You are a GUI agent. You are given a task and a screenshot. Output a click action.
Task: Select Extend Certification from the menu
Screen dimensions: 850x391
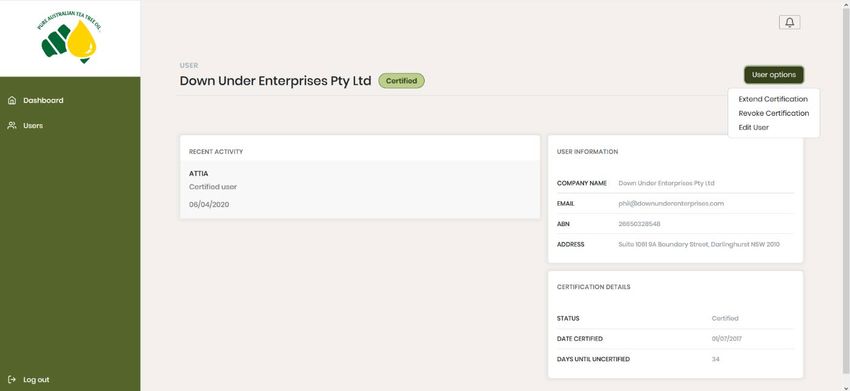(773, 99)
